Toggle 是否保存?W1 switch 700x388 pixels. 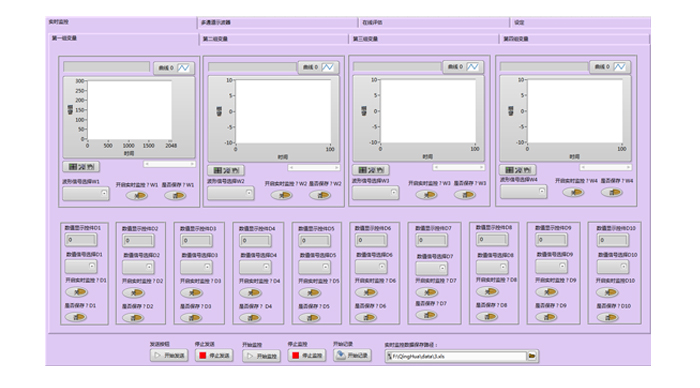coord(175,196)
